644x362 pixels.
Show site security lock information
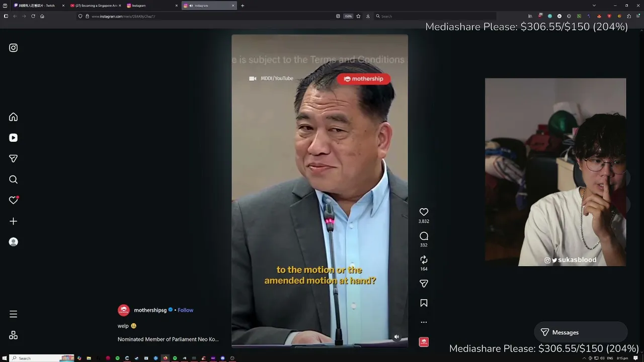click(88, 16)
